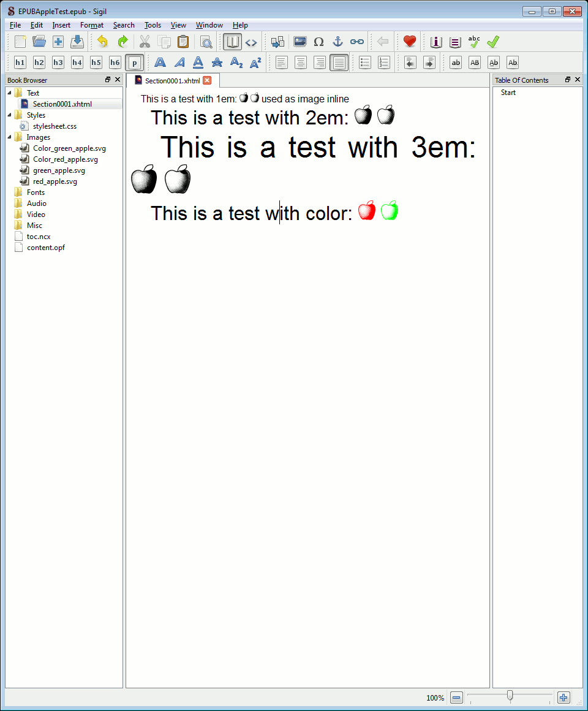
Task: Redo with the green arrow icon
Action: (x=123, y=42)
